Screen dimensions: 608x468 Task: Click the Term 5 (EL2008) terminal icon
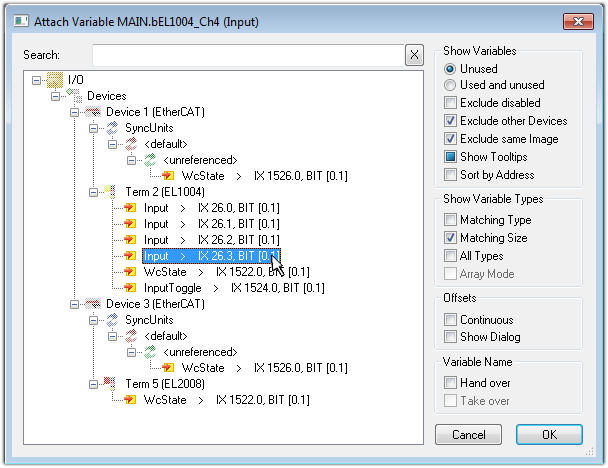(x=114, y=384)
